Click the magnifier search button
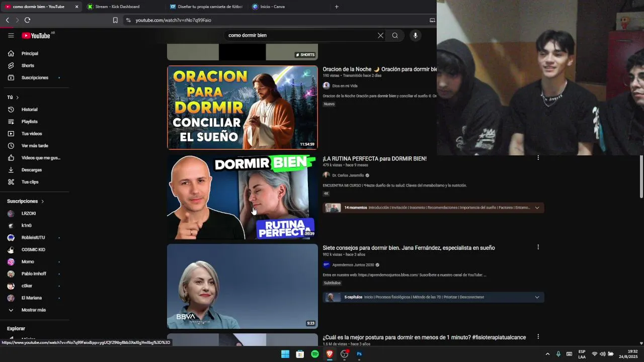 pos(395,35)
